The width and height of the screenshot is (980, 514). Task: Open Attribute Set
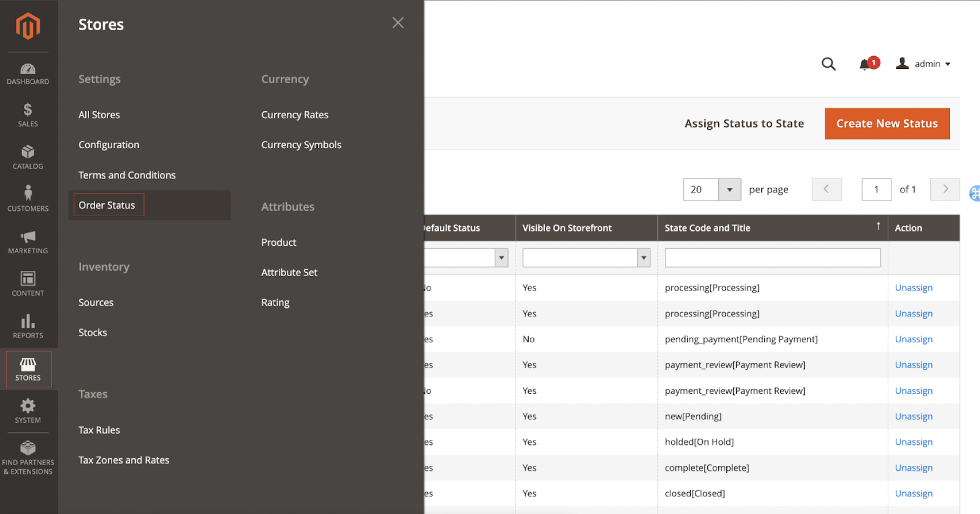pyautogui.click(x=289, y=272)
